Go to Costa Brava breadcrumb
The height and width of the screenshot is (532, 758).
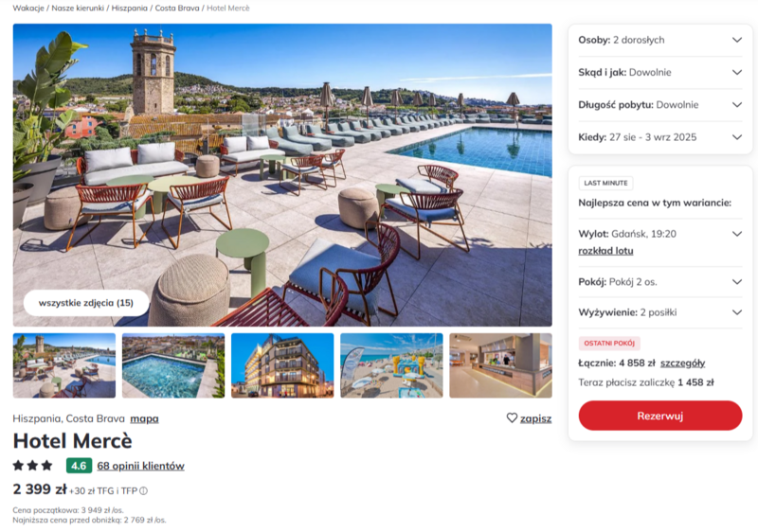(177, 9)
